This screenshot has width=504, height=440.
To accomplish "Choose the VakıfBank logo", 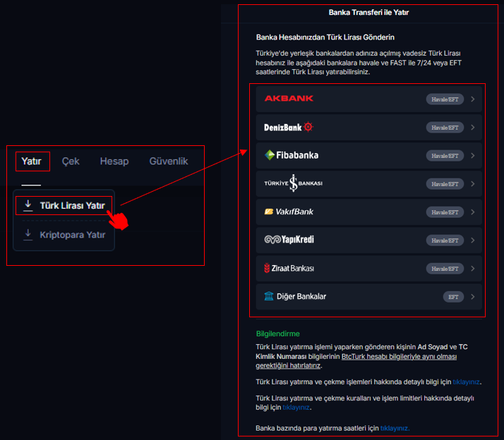I will [289, 212].
